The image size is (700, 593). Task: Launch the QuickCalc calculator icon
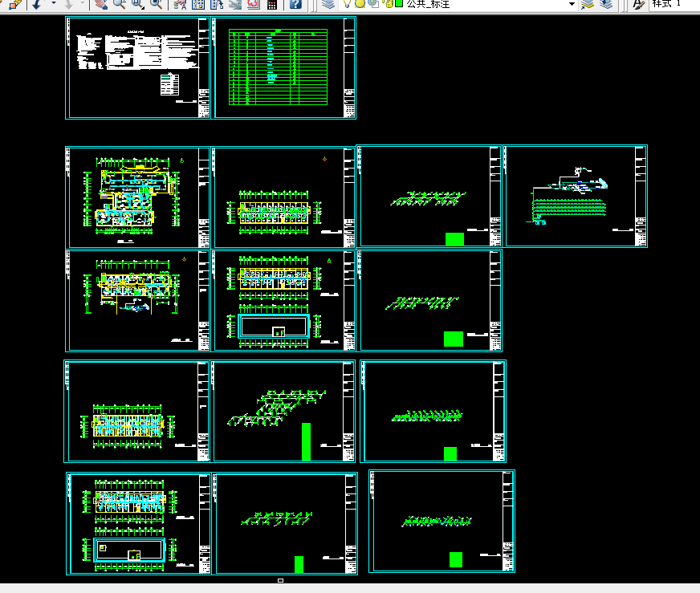tap(271, 5)
